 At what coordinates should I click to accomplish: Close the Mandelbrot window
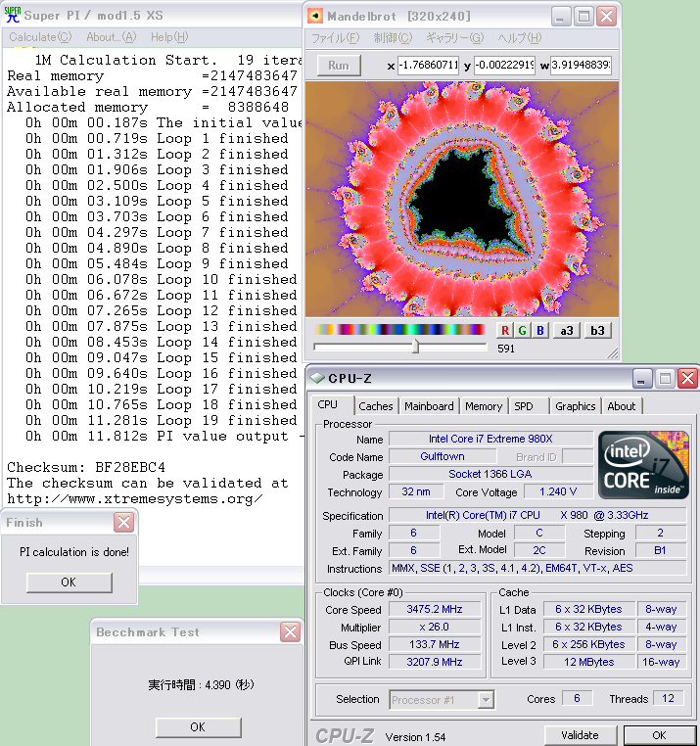(607, 17)
